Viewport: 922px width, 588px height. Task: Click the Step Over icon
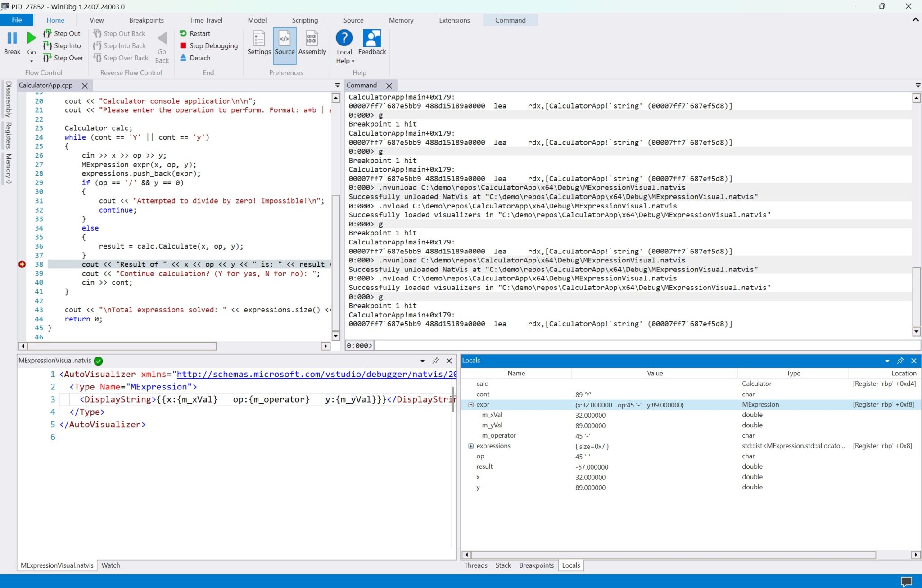(x=47, y=58)
